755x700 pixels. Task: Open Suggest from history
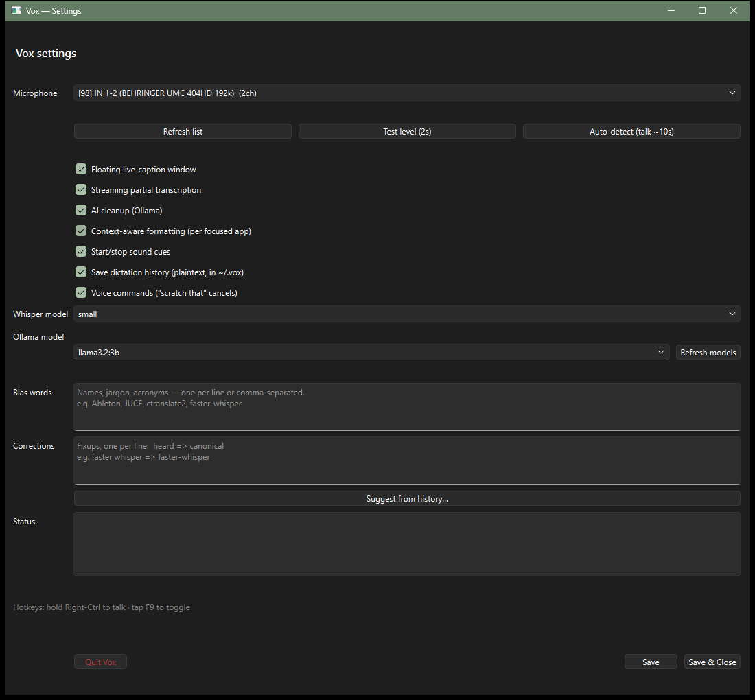[x=407, y=499]
